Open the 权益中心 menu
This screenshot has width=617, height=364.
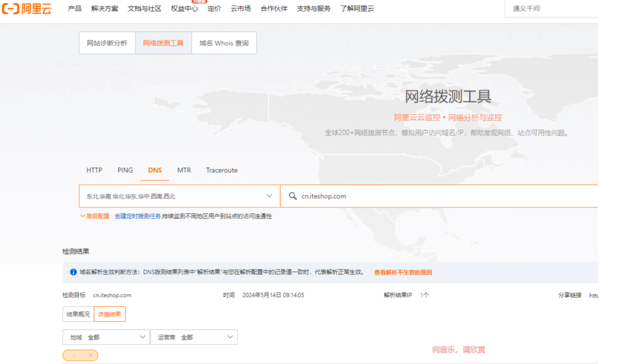pos(184,8)
